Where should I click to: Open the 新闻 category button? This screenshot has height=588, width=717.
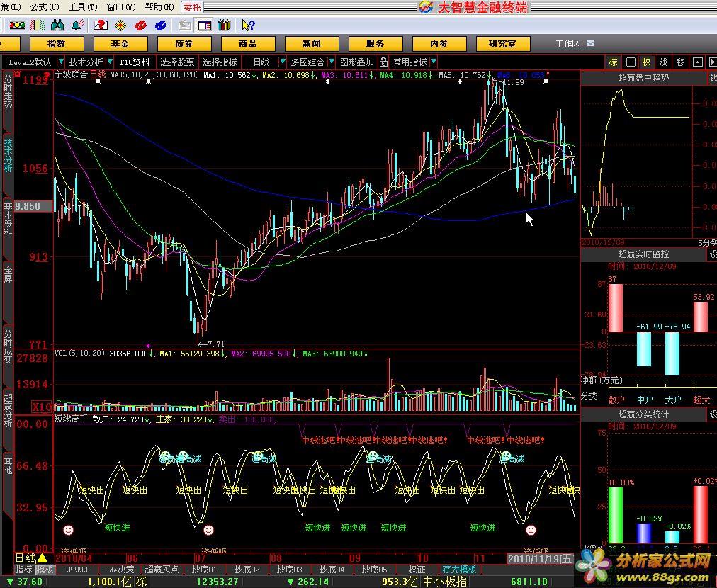click(x=312, y=44)
